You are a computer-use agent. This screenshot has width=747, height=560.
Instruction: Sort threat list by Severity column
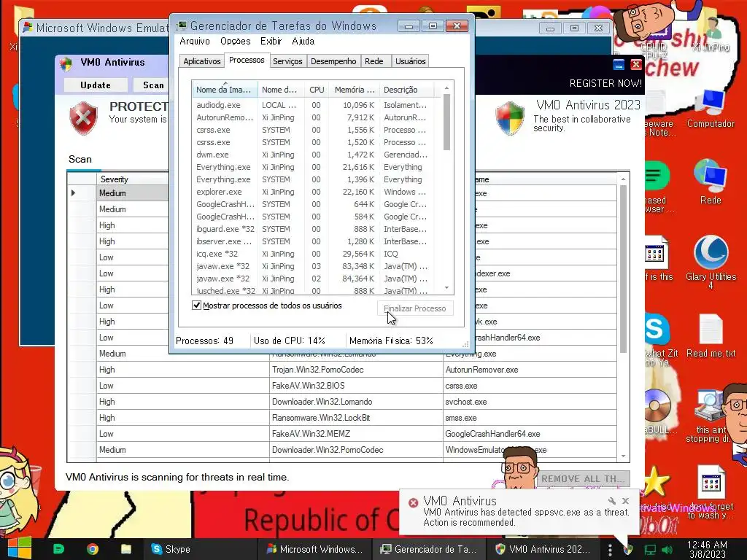133,179
